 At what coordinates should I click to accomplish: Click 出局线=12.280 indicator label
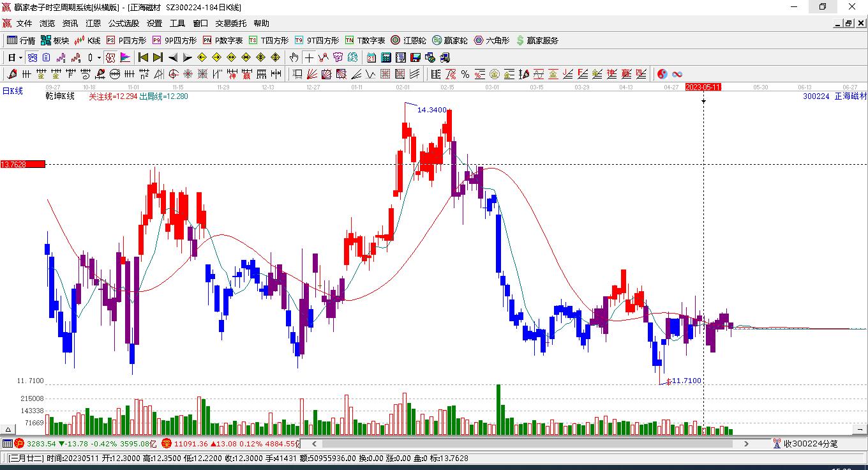click(x=164, y=96)
